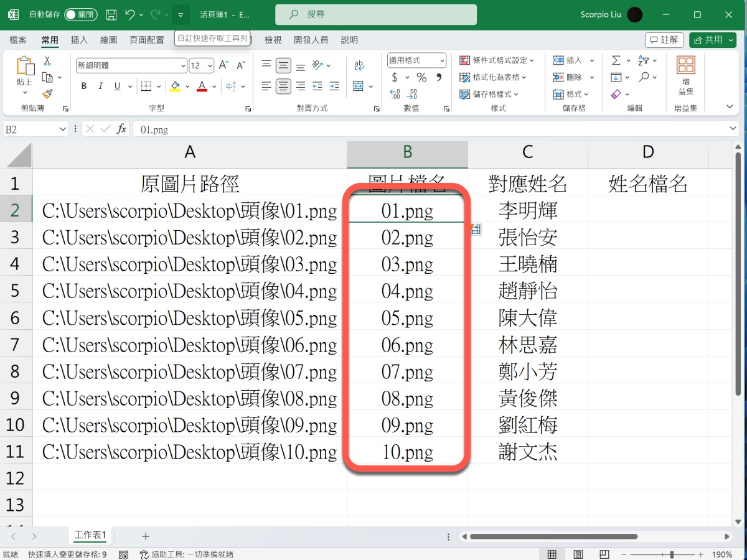747x560 pixels.
Task: Toggle center horizontal alignment
Action: [x=283, y=86]
